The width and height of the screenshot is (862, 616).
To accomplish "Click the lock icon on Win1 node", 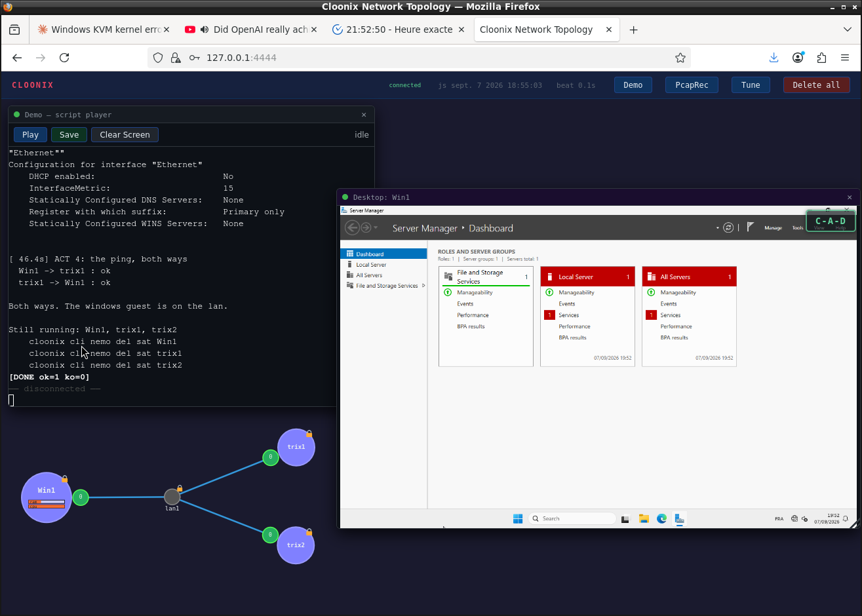I will pyautogui.click(x=64, y=479).
